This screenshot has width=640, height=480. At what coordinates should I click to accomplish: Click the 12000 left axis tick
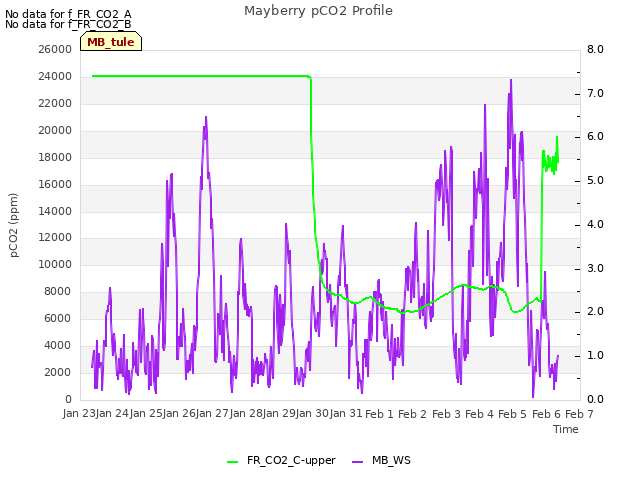pyautogui.click(x=55, y=238)
